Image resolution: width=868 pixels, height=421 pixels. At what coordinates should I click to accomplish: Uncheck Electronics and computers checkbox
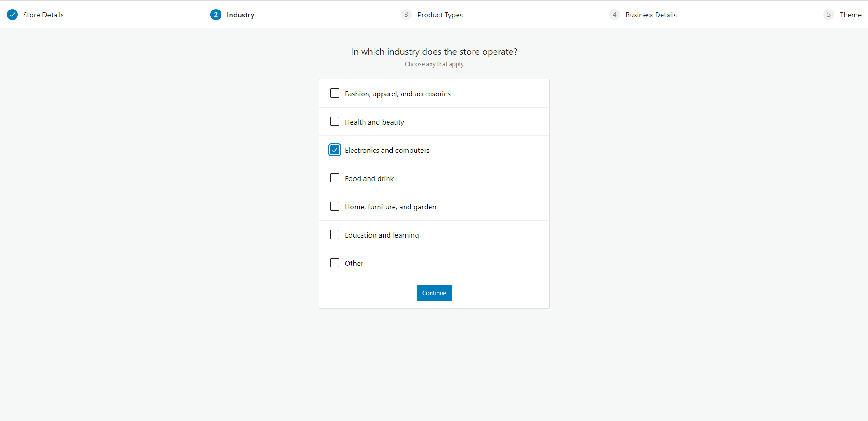pyautogui.click(x=335, y=150)
